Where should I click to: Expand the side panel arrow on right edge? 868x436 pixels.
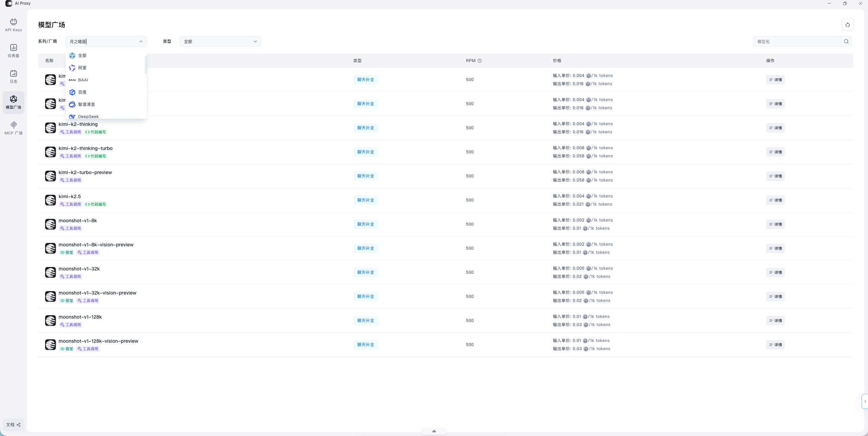[865, 401]
